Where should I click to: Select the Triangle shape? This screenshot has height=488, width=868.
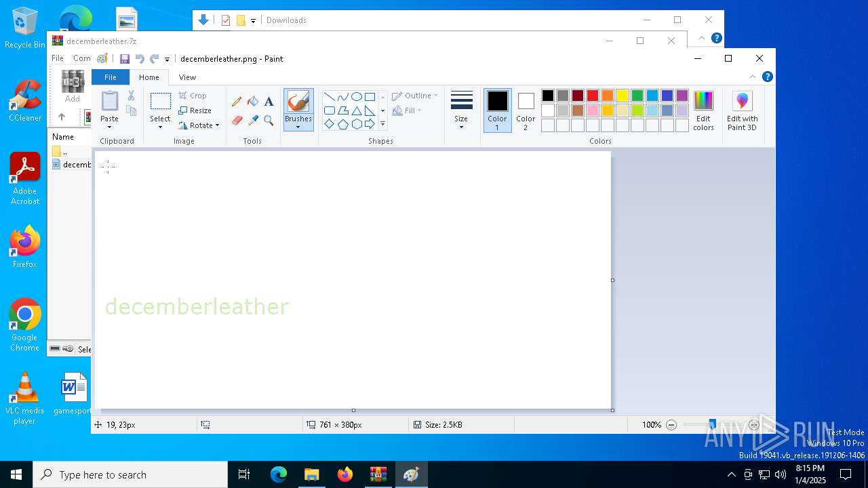[357, 110]
